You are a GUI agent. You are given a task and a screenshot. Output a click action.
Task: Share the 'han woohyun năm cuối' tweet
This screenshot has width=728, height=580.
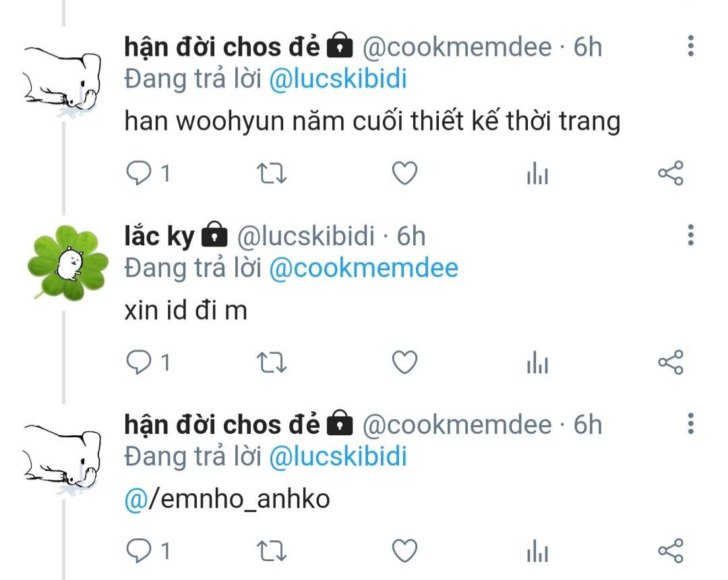671,173
